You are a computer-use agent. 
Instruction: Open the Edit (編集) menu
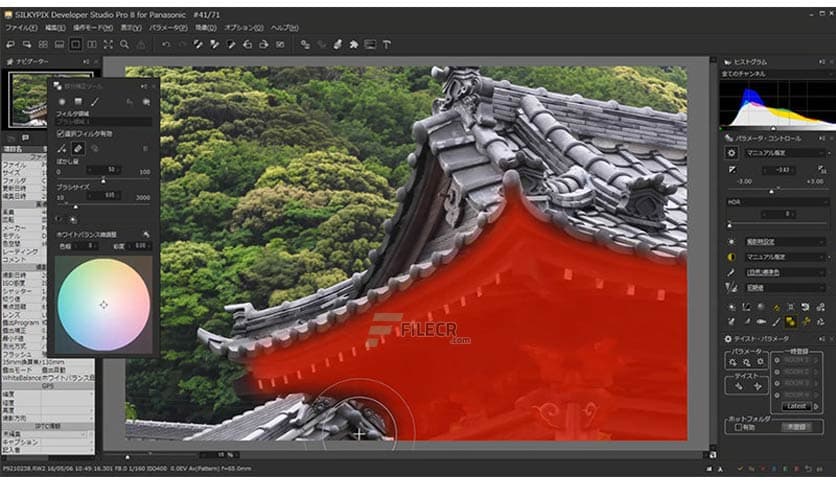point(55,28)
